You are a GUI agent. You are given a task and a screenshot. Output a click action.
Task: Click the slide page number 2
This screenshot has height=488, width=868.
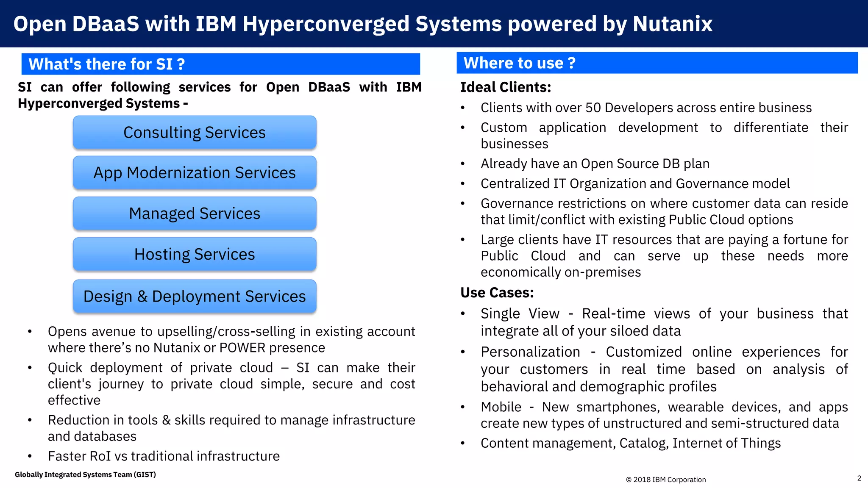[859, 478]
